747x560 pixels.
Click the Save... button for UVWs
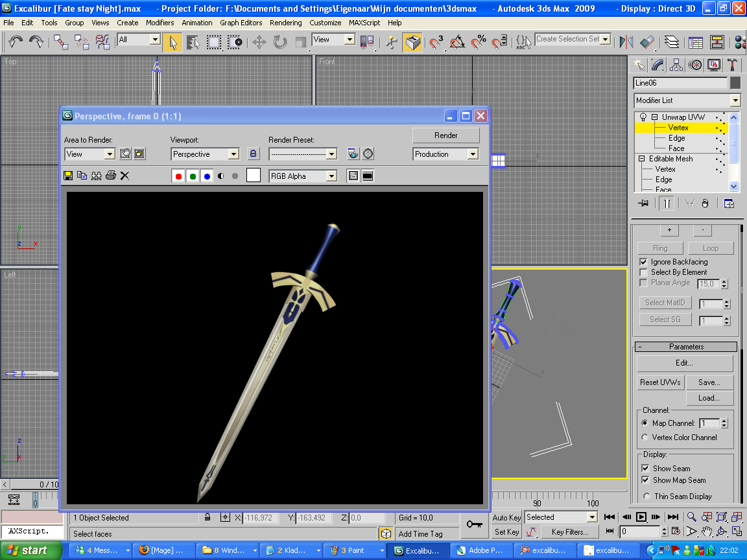[x=709, y=382]
